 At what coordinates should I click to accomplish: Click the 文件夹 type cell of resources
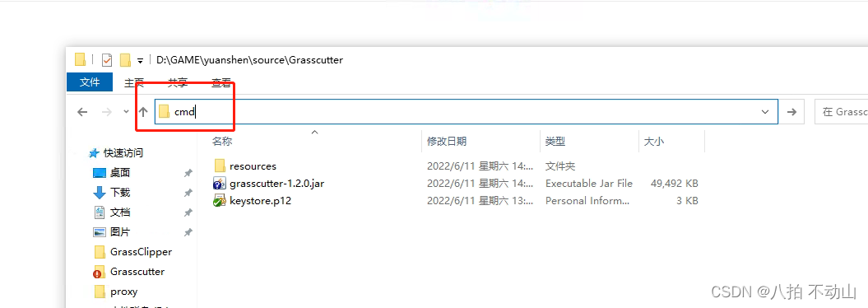coord(560,166)
